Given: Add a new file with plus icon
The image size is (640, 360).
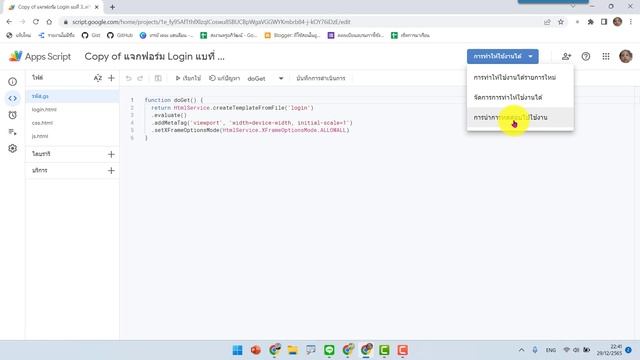Looking at the screenshot, I should pyautogui.click(x=111, y=78).
